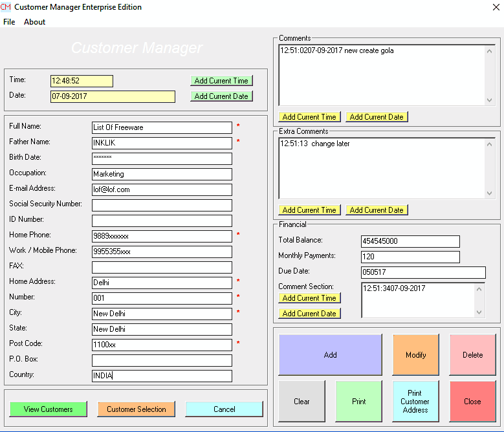Screen dimensions: 504x432
Task: Click the Birth Date field
Action: click(x=162, y=158)
